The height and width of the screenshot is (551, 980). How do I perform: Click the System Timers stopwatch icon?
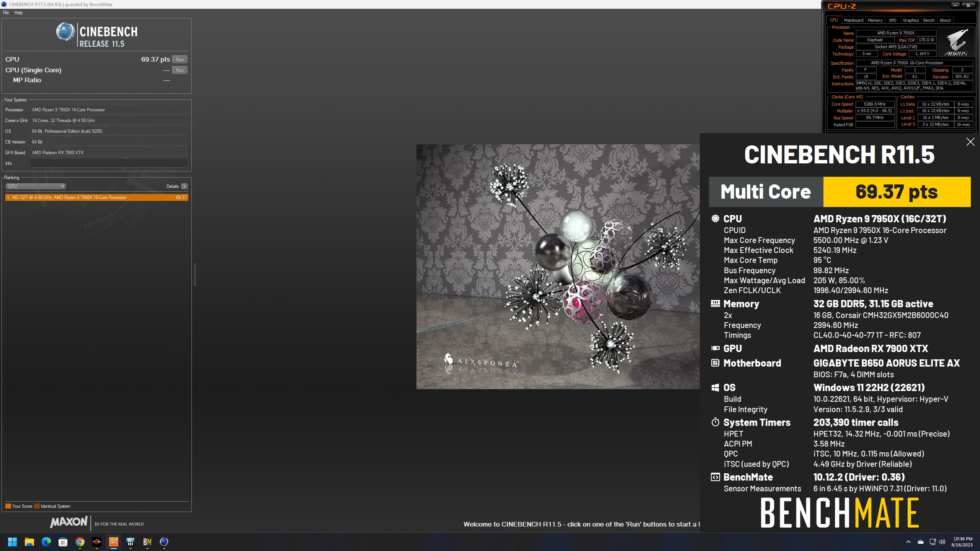715,422
